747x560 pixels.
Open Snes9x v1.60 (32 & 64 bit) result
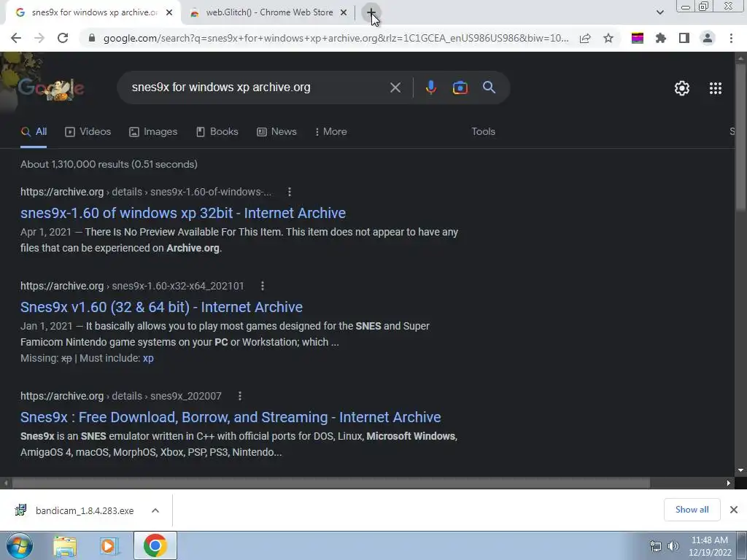click(x=161, y=307)
